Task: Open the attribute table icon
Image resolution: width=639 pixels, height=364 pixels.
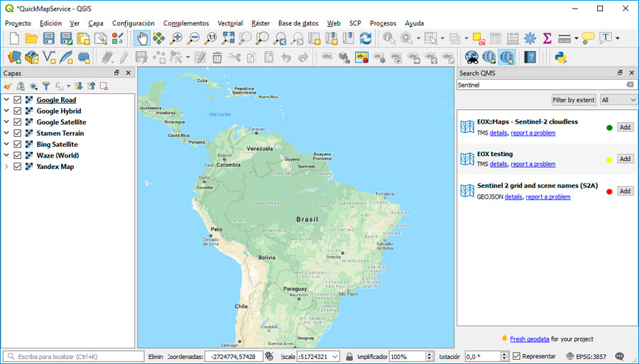Action: [x=495, y=39]
